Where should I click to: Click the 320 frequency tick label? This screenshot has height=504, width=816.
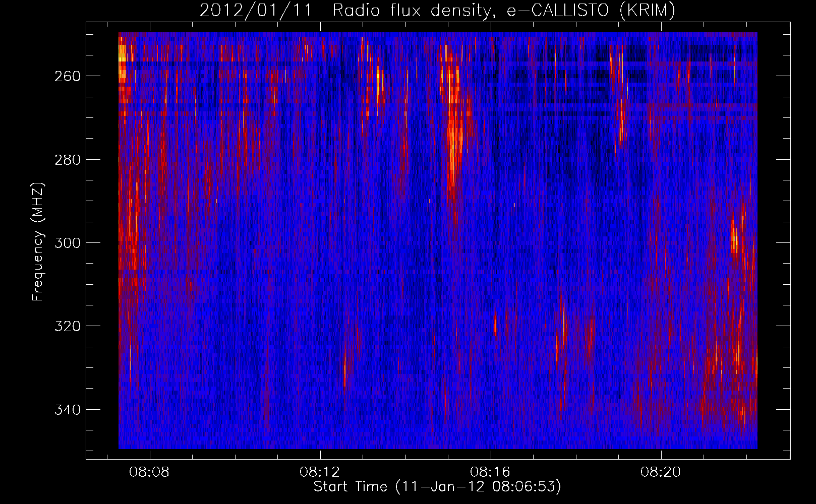click(67, 326)
